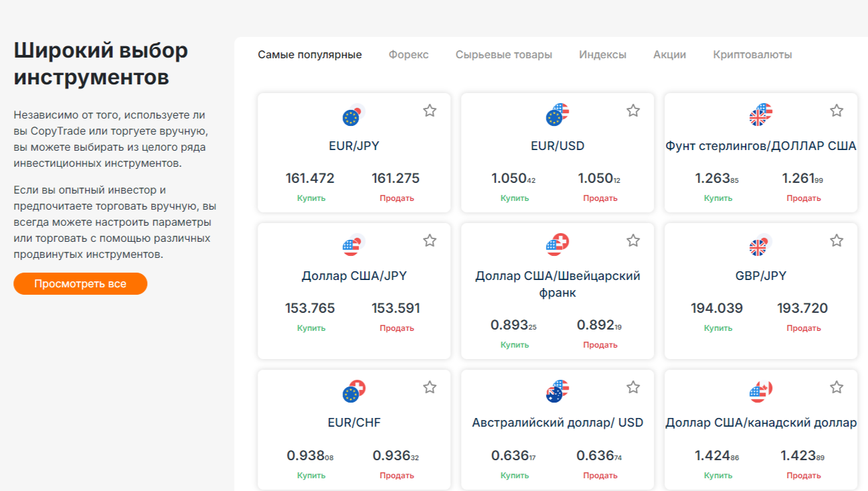Star the Доллар США/JPY card

[x=430, y=240]
